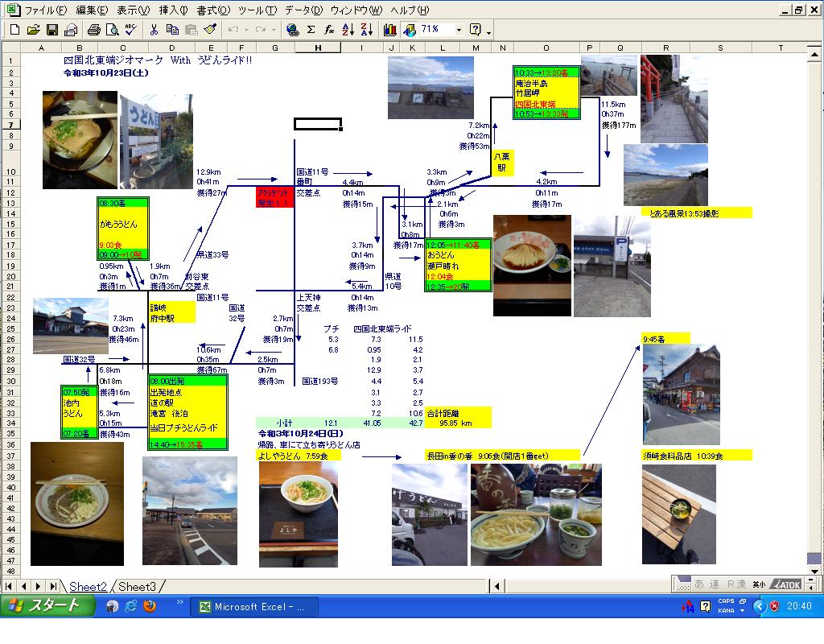The height and width of the screenshot is (644, 824).
Task: Click the Copy icon in the toolbar
Action: coord(172,30)
